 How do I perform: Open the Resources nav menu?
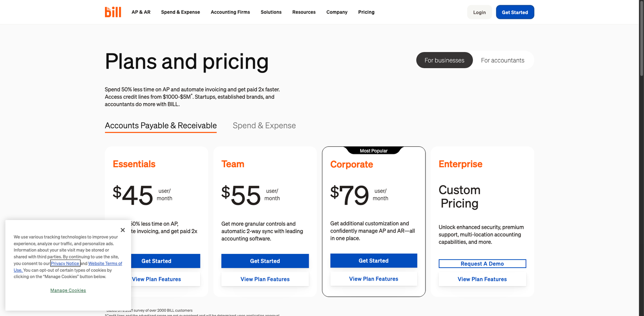[304, 12]
